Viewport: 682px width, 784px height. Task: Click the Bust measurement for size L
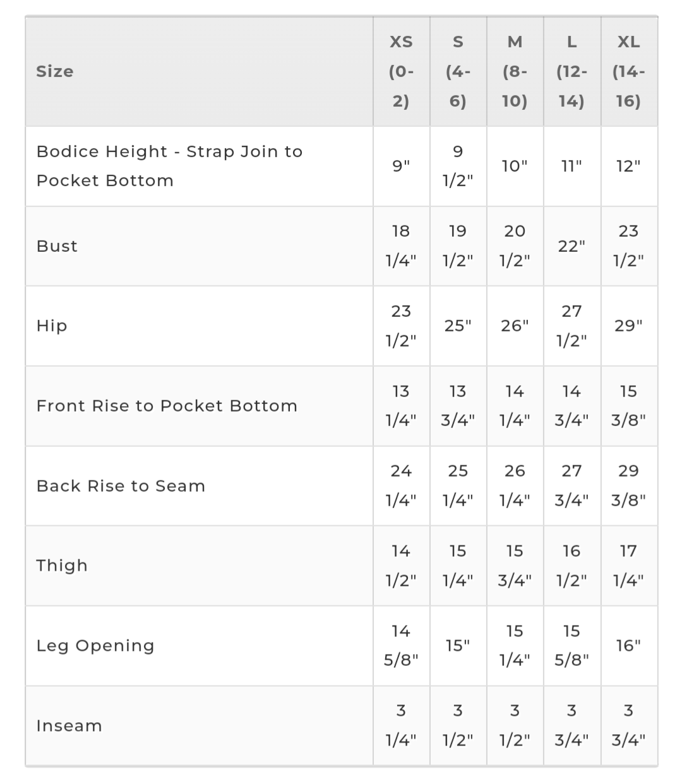571,246
